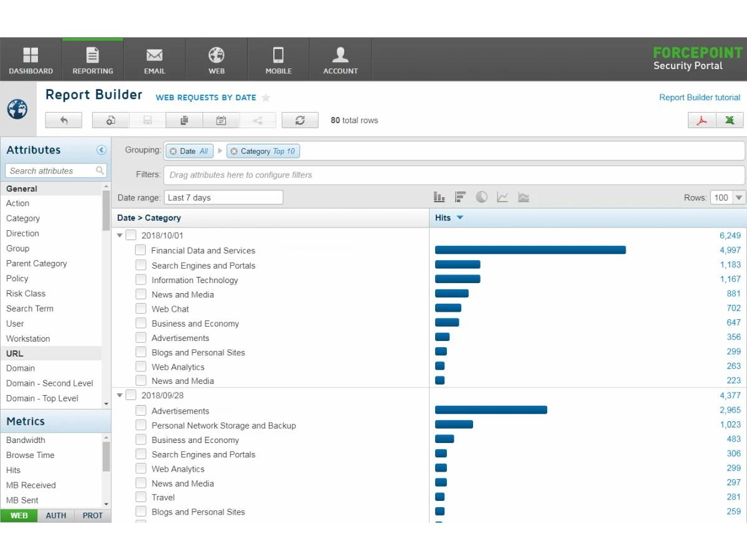The width and height of the screenshot is (747, 560).
Task: Open the Web globe section
Action: tap(217, 60)
